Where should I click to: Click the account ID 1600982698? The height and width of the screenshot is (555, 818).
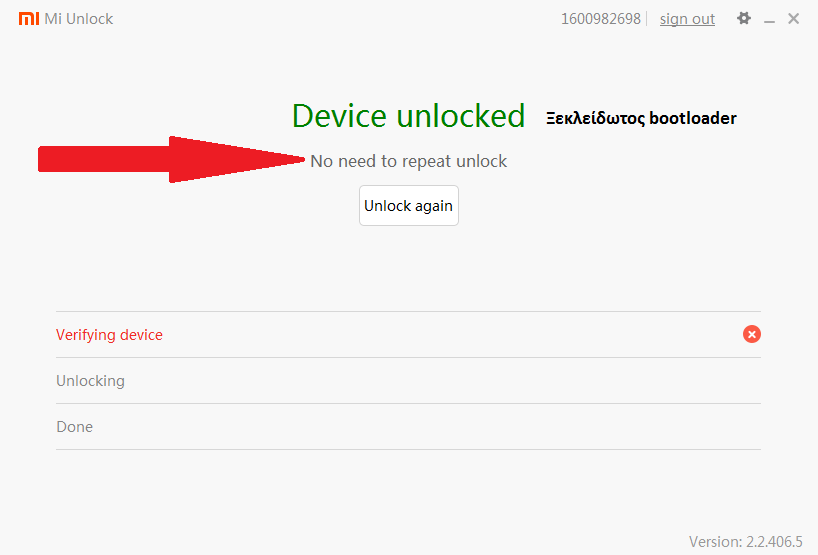(x=600, y=19)
